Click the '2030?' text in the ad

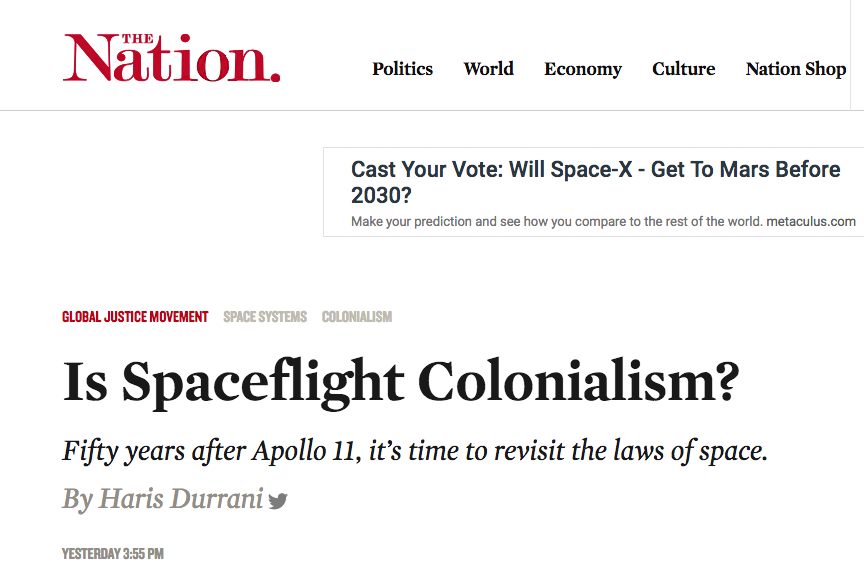coord(381,195)
